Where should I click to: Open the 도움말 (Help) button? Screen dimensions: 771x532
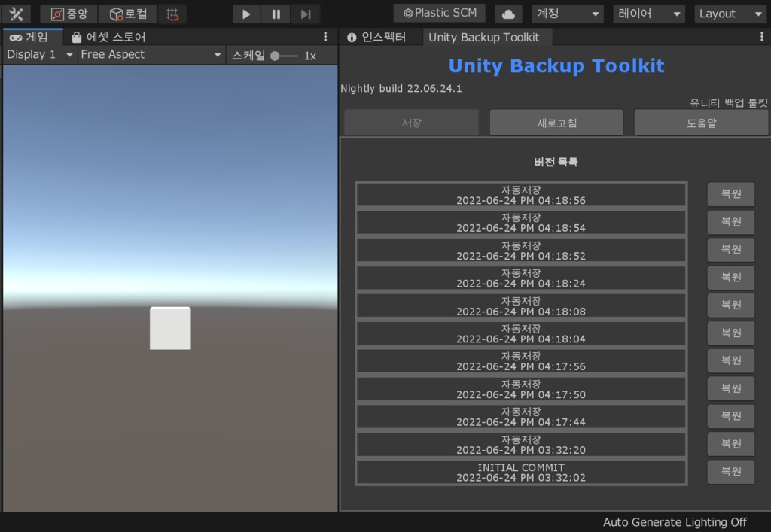point(701,122)
